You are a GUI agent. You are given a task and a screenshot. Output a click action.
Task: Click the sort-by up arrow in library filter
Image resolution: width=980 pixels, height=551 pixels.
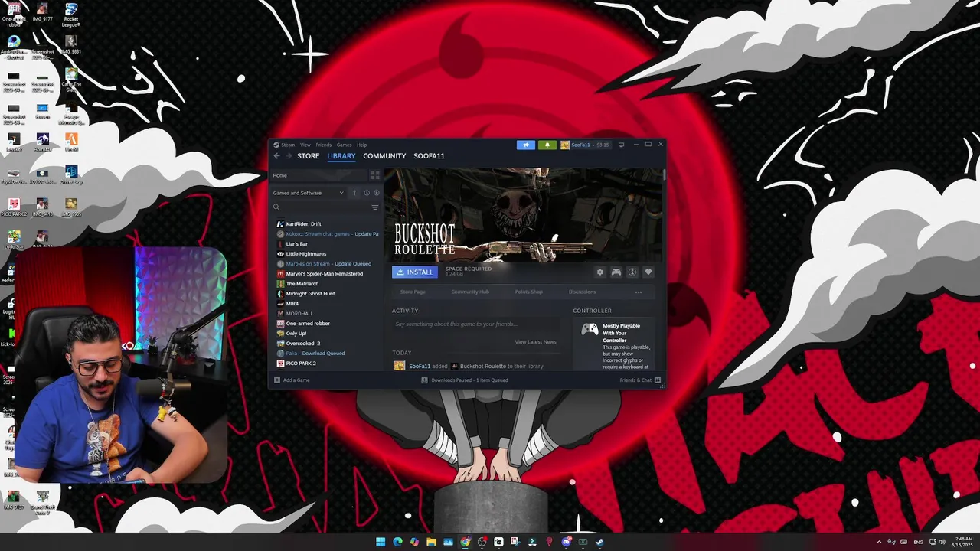coord(354,193)
